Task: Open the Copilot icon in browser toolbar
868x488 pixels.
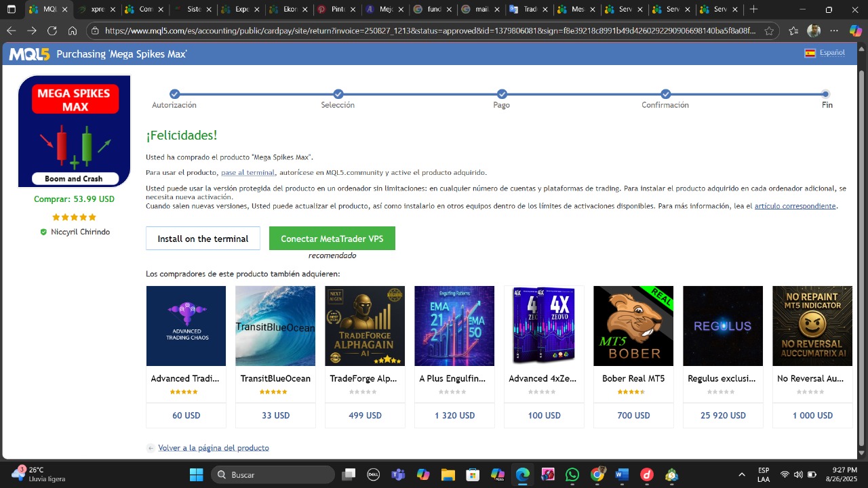Action: [856, 31]
